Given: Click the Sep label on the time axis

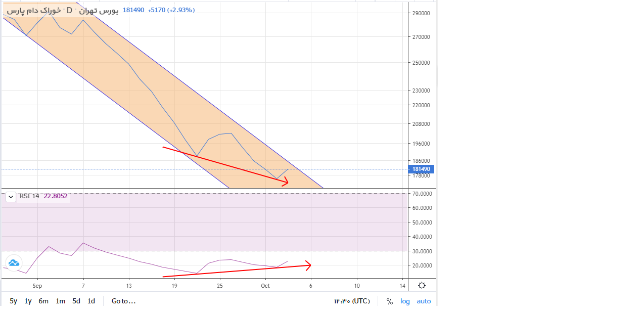Looking at the screenshot, I should pos(37,286).
